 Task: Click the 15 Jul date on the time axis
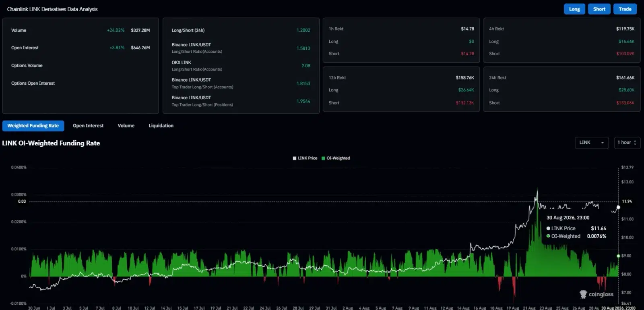[183, 308]
